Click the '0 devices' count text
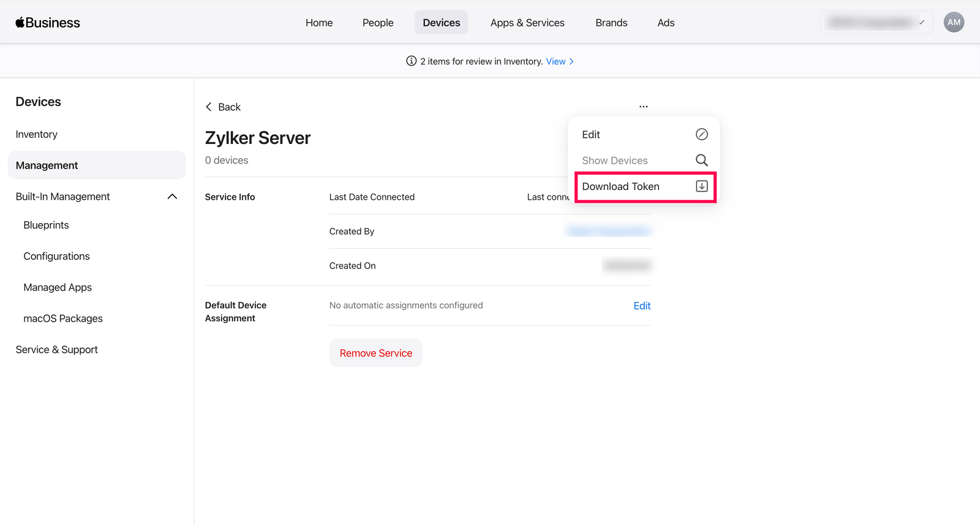Viewport: 980px width, 524px height. point(227,160)
